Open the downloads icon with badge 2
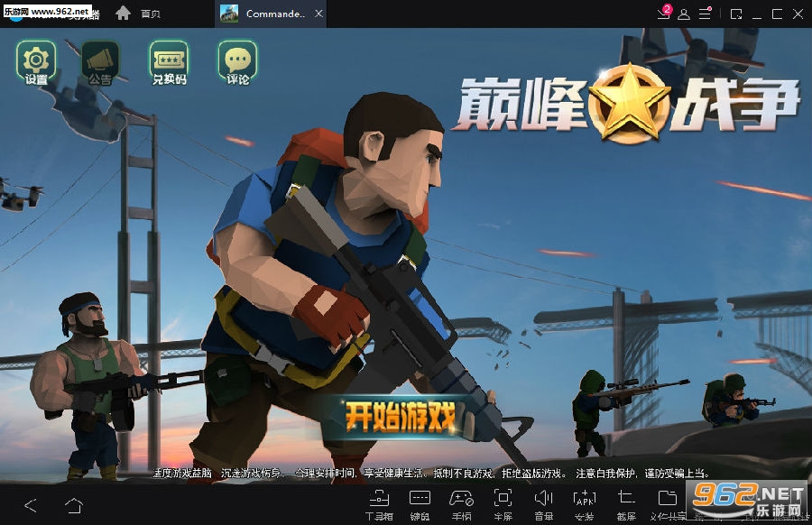Screen dimensions: 812x525 [664, 13]
